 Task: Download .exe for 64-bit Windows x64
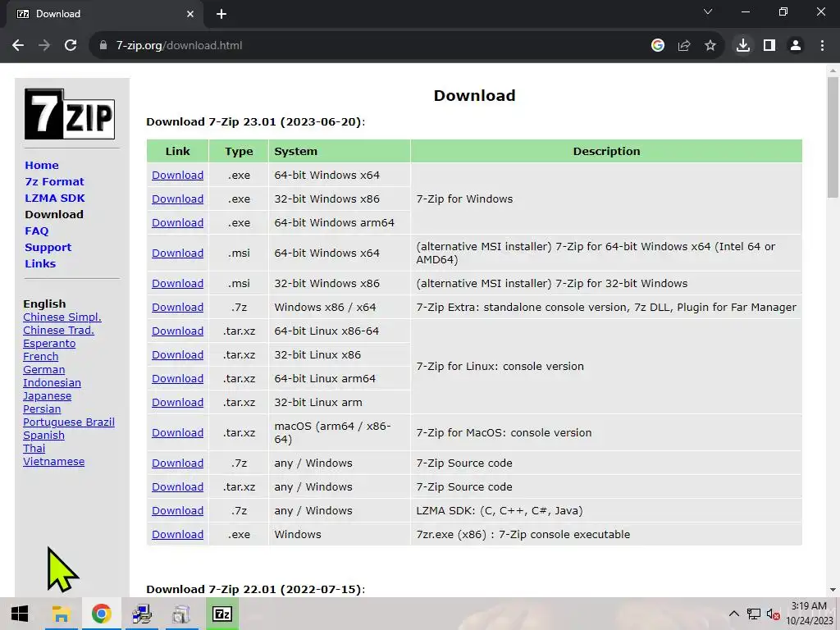click(177, 176)
